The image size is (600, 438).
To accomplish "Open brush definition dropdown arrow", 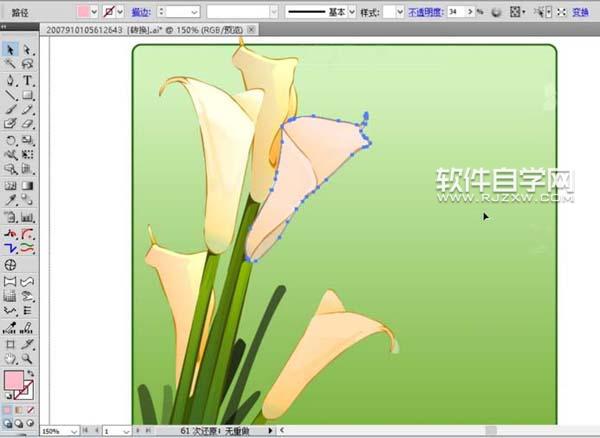I will click(274, 12).
